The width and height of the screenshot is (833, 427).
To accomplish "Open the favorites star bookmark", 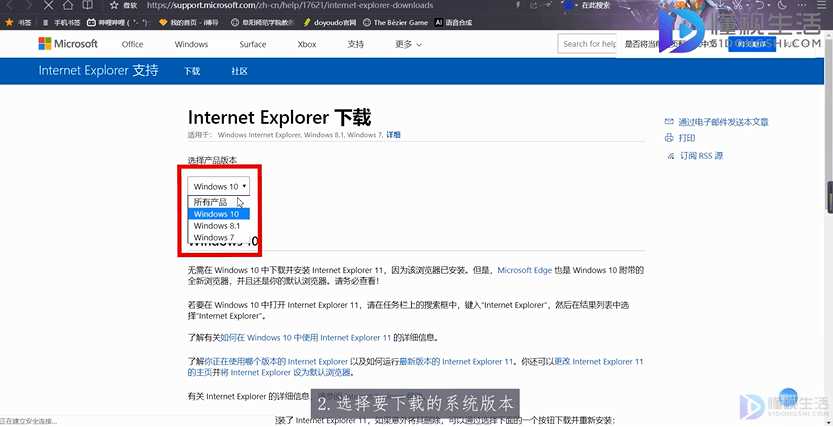I will 19,23.
